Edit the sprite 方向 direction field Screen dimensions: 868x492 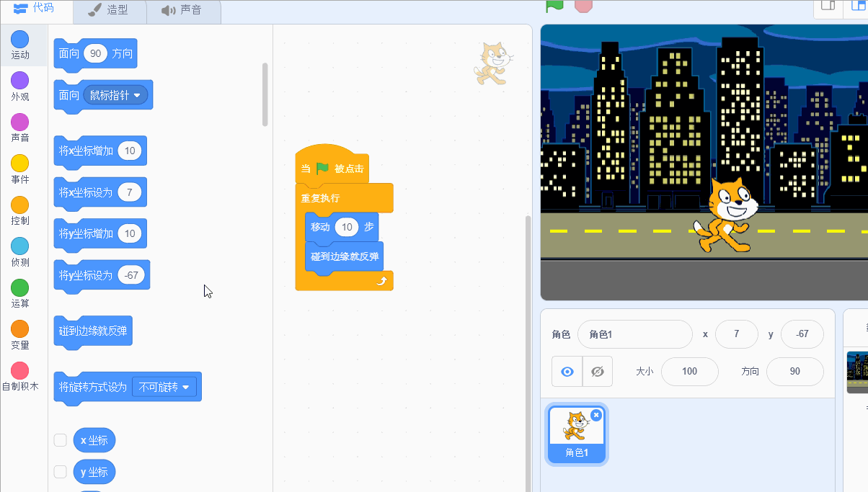coord(795,372)
